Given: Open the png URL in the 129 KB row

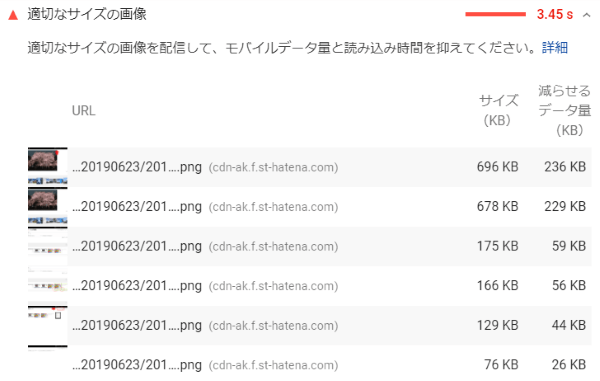Looking at the screenshot, I should click(137, 326).
